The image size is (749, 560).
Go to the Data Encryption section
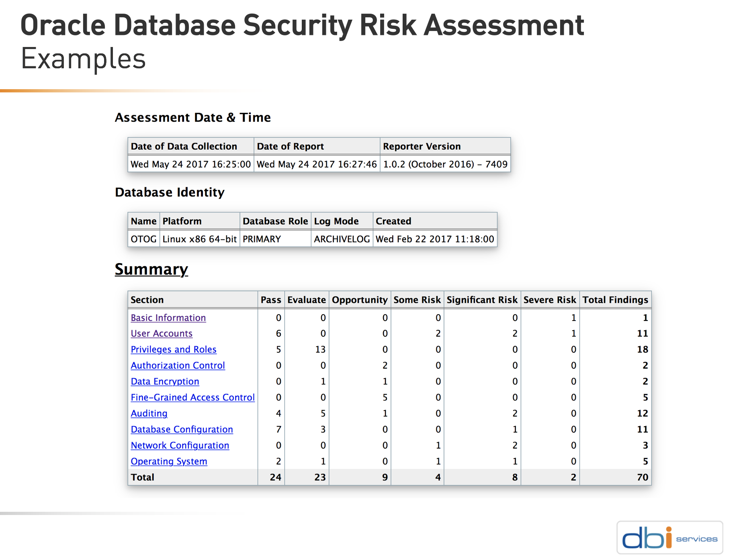165,382
